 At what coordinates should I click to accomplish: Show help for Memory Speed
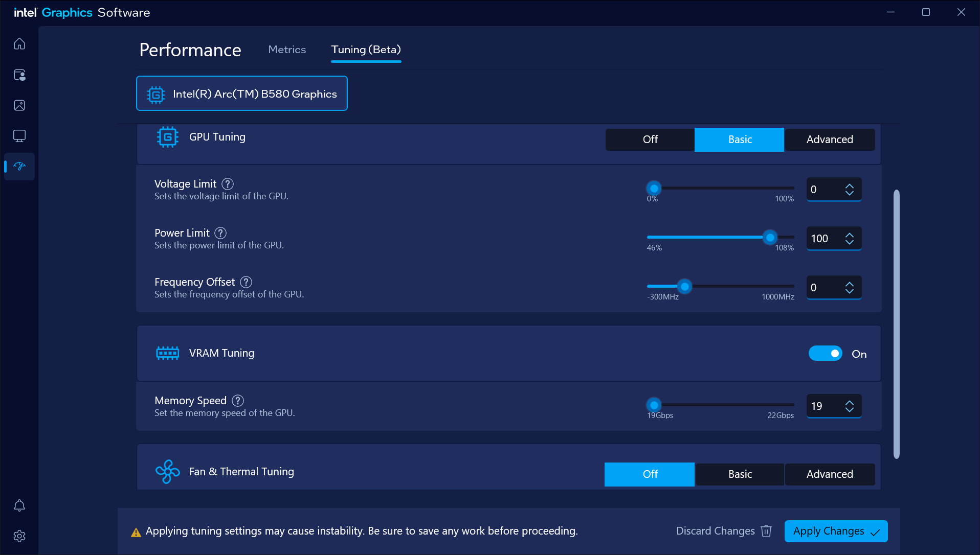(x=238, y=401)
